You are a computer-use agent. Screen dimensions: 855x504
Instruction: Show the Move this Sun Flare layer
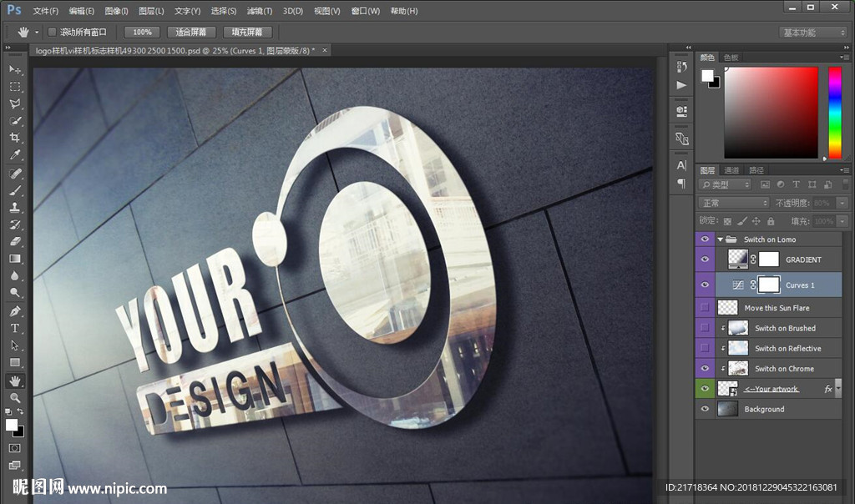click(706, 308)
